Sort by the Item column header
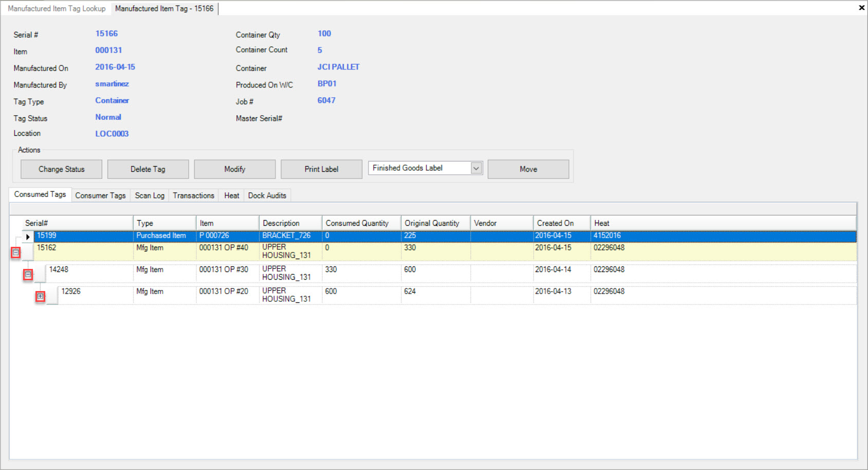The image size is (868, 470). [228, 223]
